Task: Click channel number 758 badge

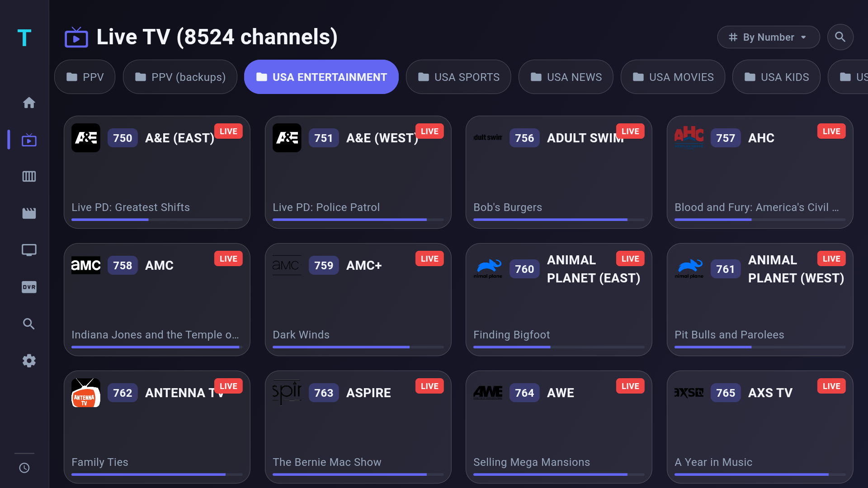Action: [123, 265]
